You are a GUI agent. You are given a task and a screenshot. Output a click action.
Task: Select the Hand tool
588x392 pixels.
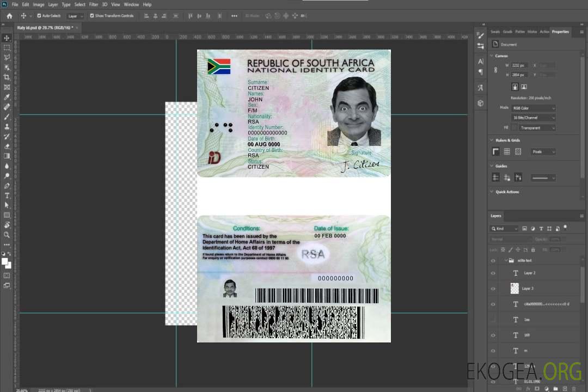[x=7, y=225]
